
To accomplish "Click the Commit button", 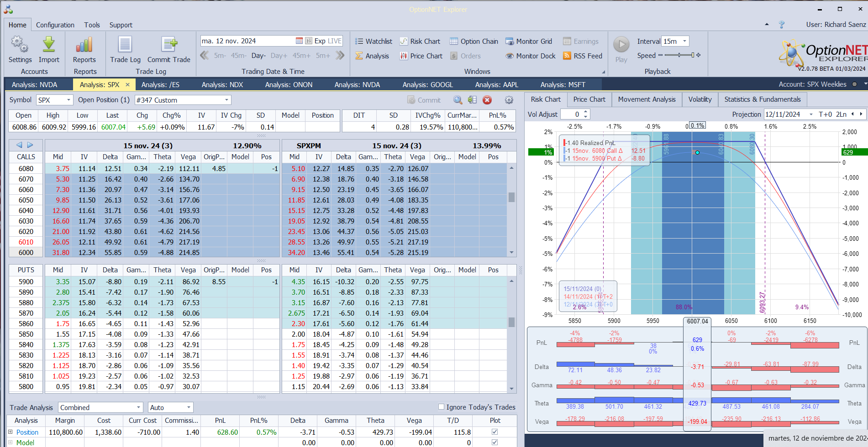I will (x=424, y=100).
